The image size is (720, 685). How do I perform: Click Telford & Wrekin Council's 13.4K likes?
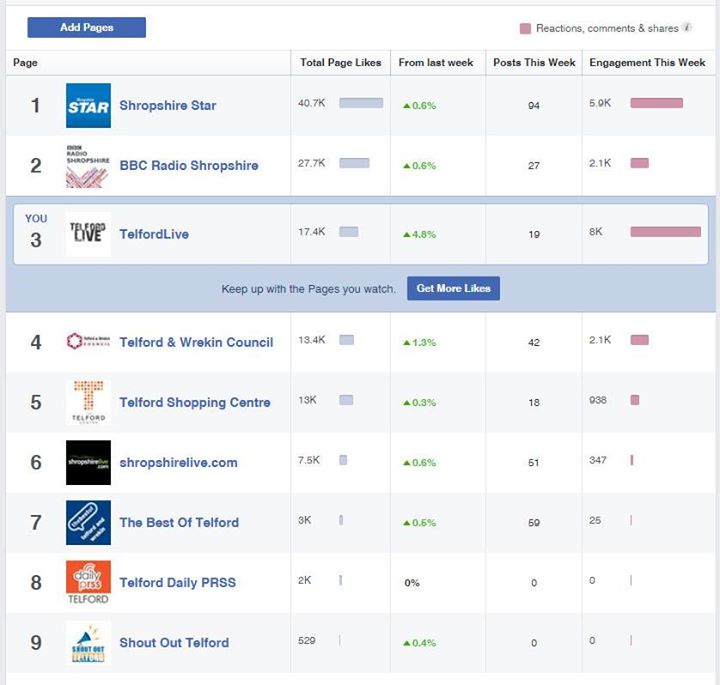coord(311,340)
